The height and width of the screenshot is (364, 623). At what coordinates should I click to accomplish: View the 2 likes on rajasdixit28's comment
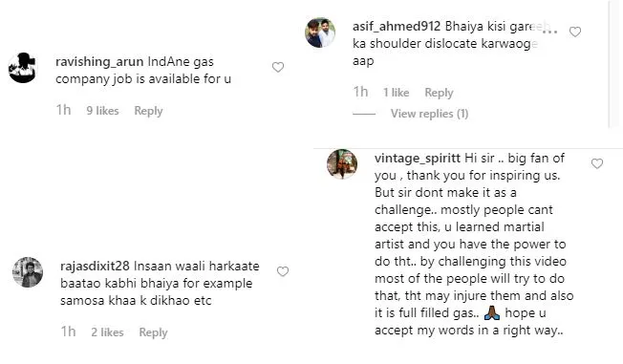coord(107,332)
